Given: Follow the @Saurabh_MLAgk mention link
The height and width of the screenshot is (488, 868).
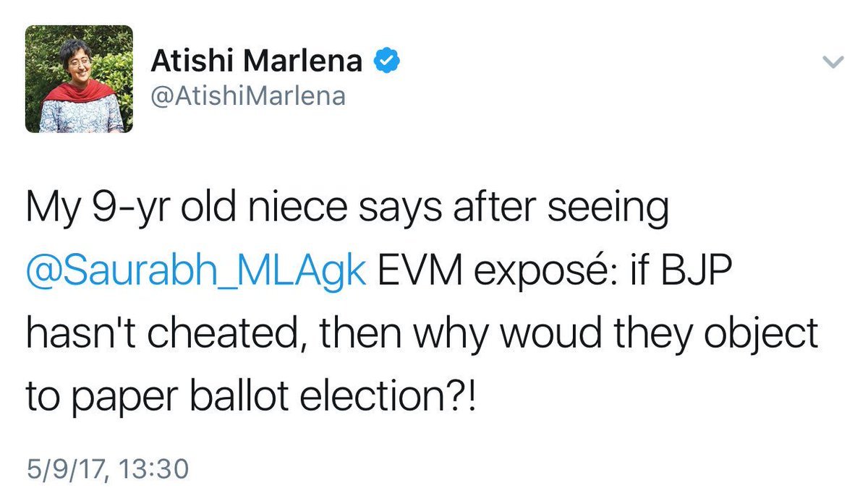Looking at the screenshot, I should pyautogui.click(x=195, y=275).
